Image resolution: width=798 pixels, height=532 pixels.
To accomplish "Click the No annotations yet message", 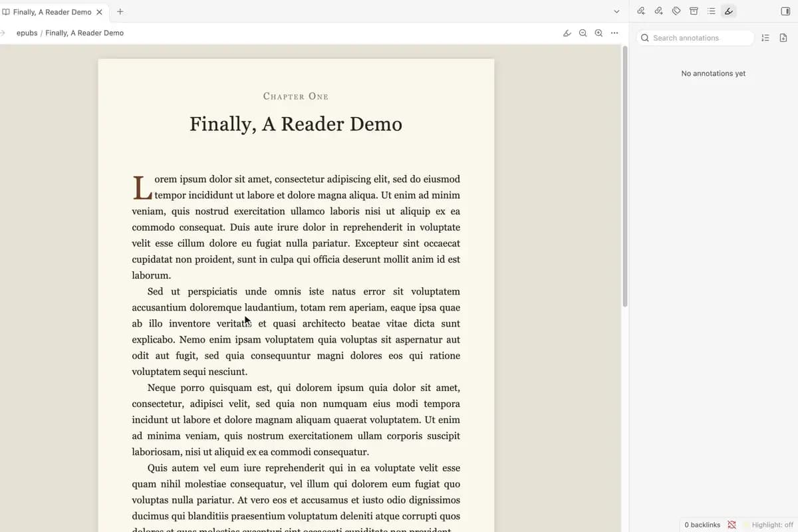I will point(714,74).
